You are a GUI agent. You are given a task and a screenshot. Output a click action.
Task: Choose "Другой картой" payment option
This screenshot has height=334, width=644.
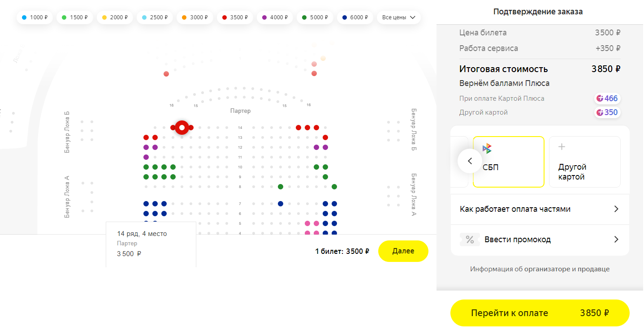coord(584,162)
